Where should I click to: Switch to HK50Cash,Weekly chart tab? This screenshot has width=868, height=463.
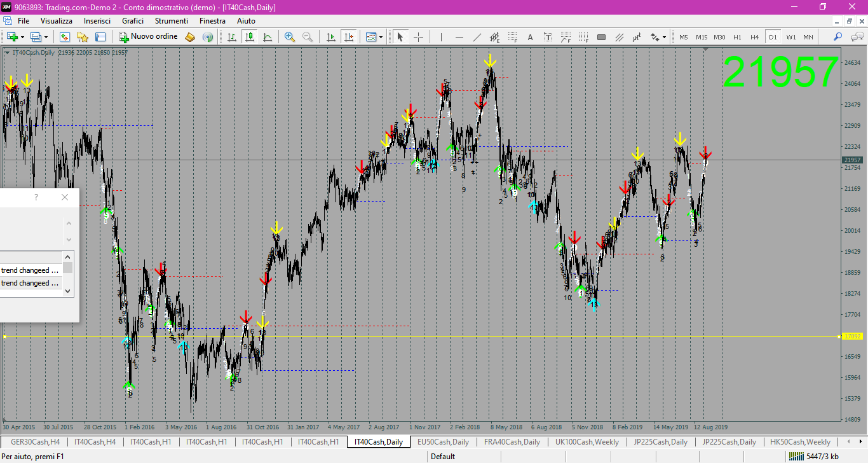point(800,442)
